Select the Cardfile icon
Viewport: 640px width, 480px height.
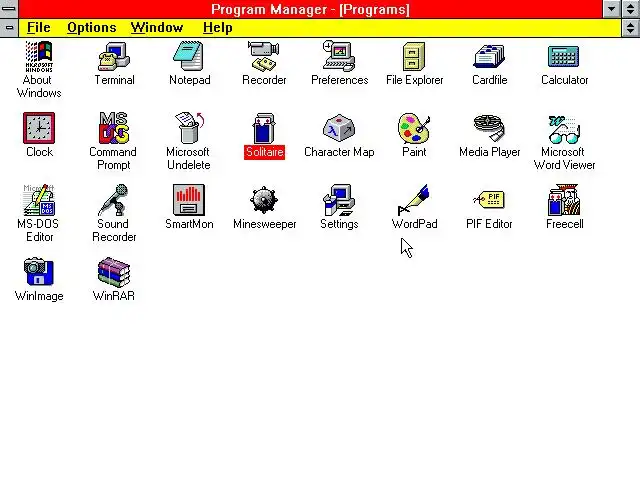pyautogui.click(x=489, y=57)
